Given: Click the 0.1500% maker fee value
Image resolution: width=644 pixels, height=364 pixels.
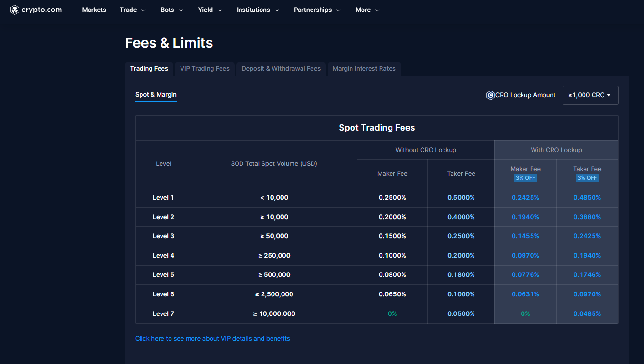Looking at the screenshot, I should click(x=392, y=236).
